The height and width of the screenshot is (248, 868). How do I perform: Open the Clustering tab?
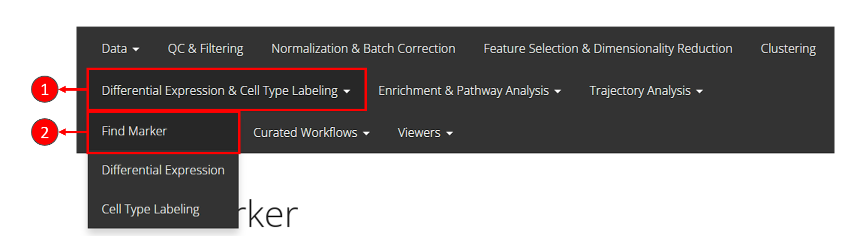788,49
